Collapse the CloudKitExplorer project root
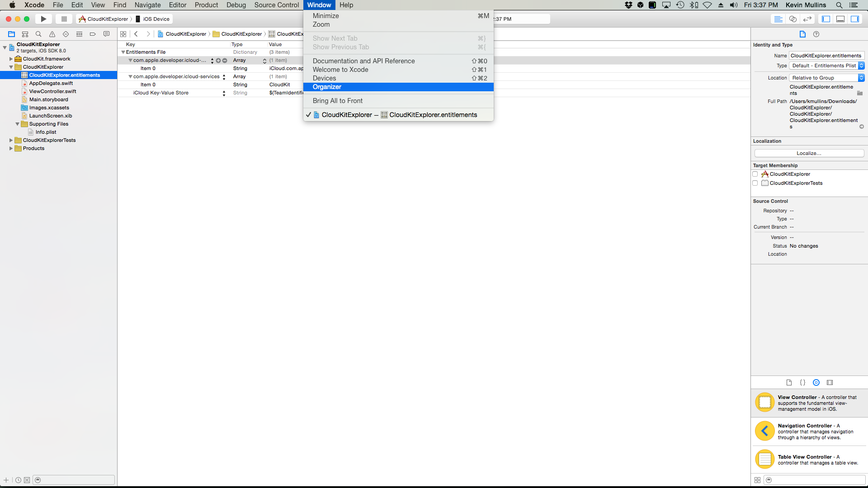Viewport: 868px width, 488px height. click(x=5, y=47)
